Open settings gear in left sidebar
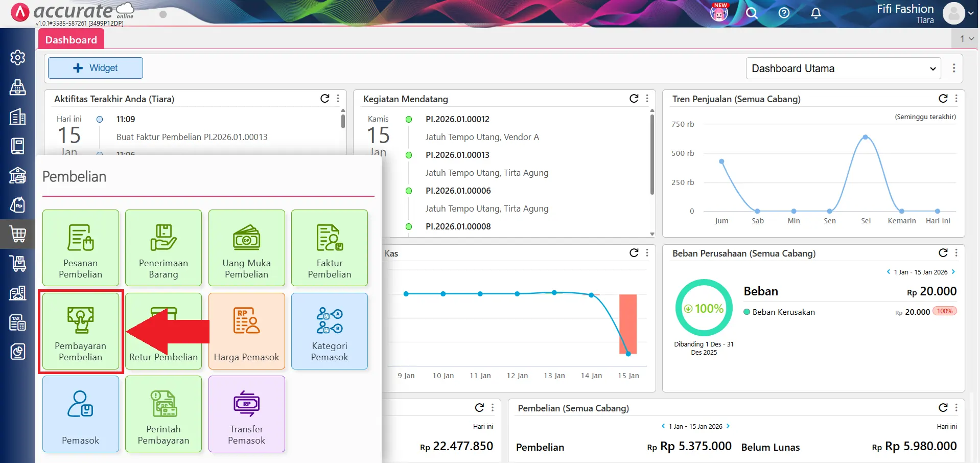This screenshot has width=980, height=463. (x=18, y=58)
